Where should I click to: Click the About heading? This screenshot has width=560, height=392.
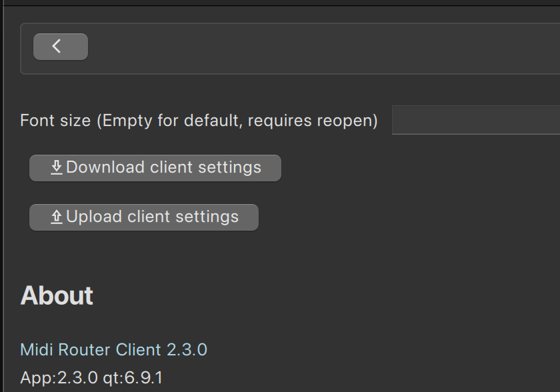coord(57,295)
